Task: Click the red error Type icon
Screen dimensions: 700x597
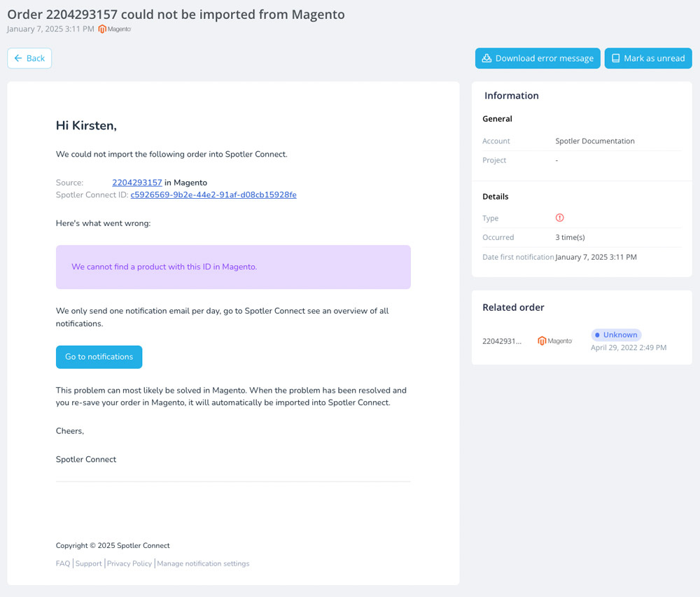Action: [559, 218]
